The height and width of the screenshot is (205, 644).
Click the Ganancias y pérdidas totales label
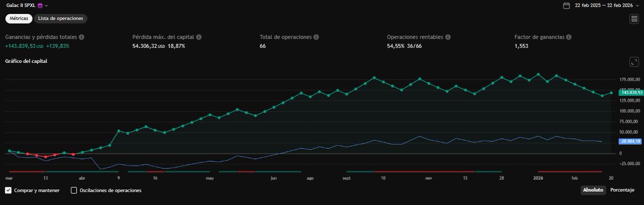coord(41,38)
